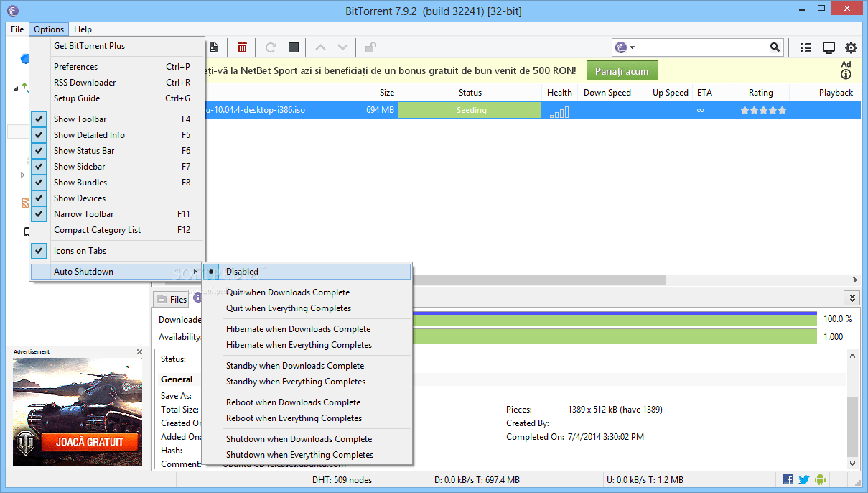868x493 pixels.
Task: Toggle Show Sidebar option
Action: pyautogui.click(x=117, y=167)
